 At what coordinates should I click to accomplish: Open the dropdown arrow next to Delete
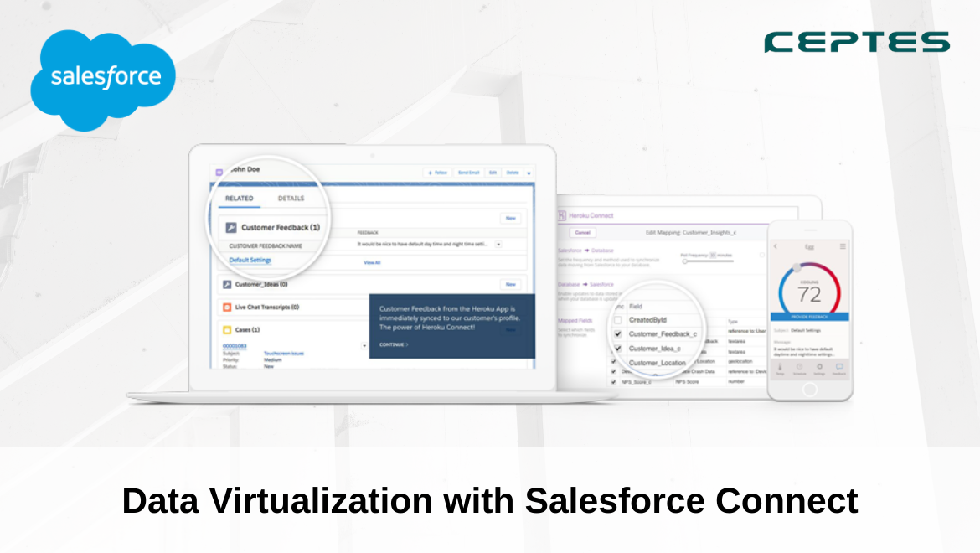click(x=529, y=173)
